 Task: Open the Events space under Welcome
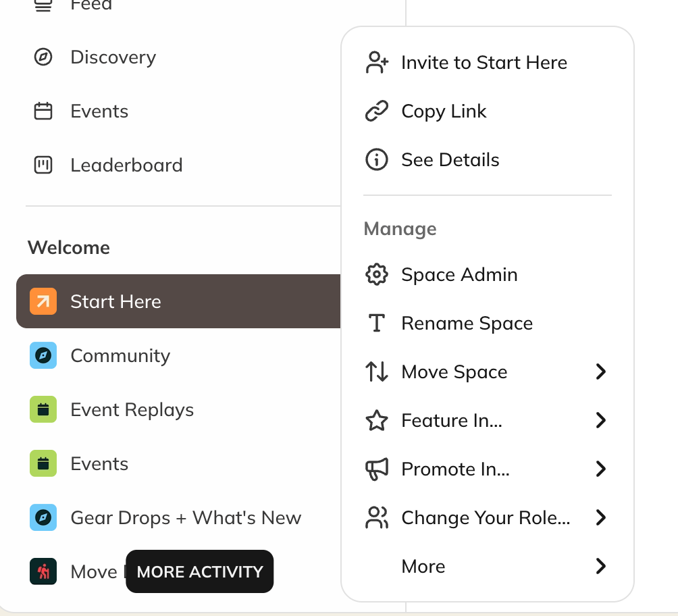178,463
